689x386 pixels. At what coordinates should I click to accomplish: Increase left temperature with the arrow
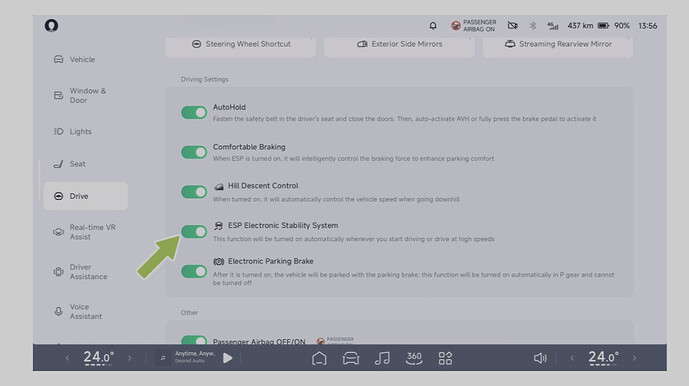[x=130, y=358]
